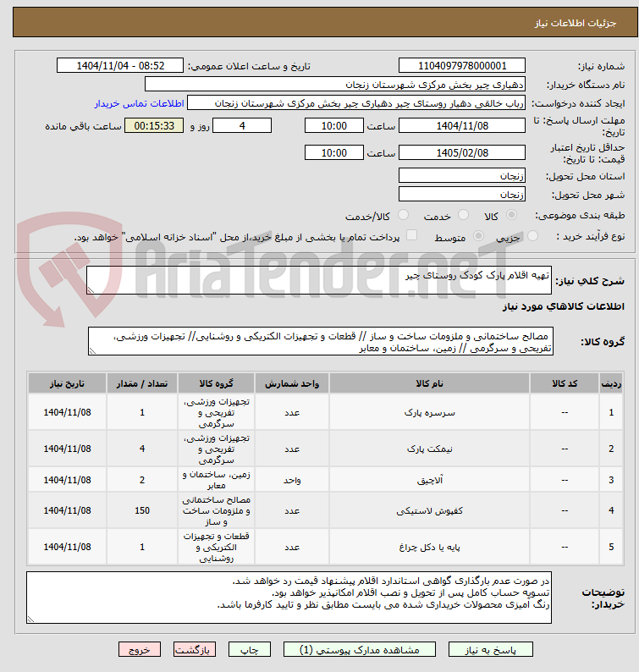
Task: Select the خدمت radio button
Action: 463,215
